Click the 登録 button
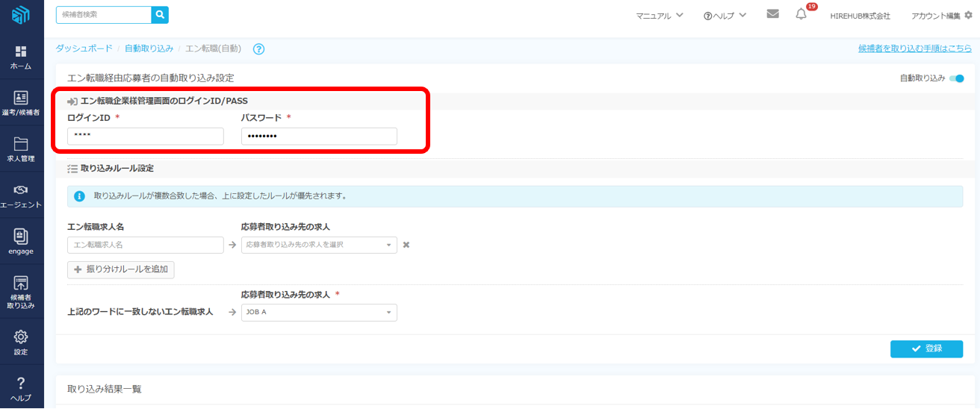This screenshot has width=980, height=409. (926, 349)
